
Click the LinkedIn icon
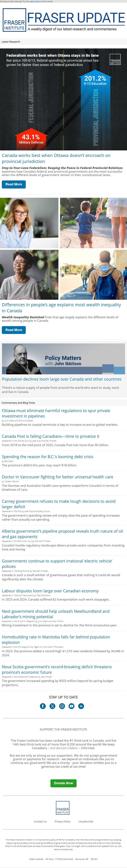coord(81,706)
